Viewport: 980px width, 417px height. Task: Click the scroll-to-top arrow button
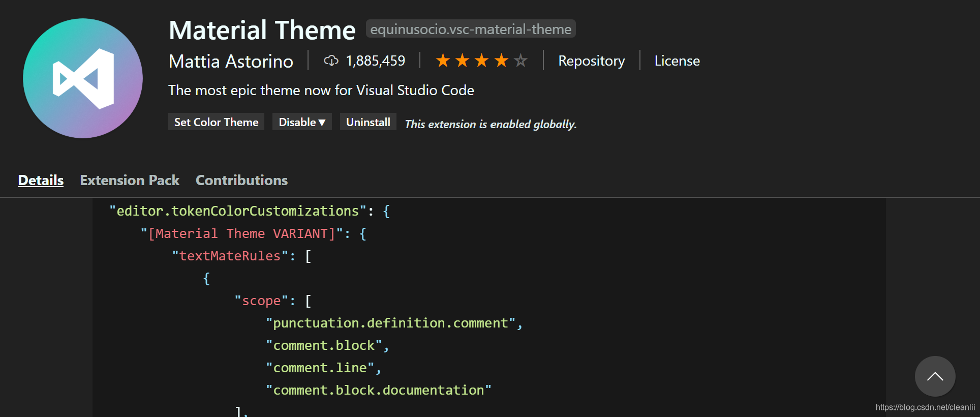point(935,376)
